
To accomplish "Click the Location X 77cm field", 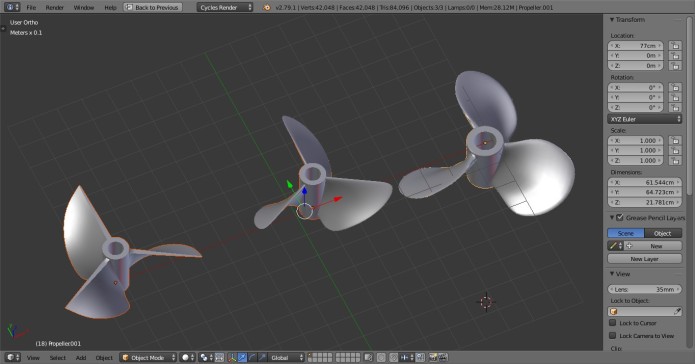I will (636, 46).
